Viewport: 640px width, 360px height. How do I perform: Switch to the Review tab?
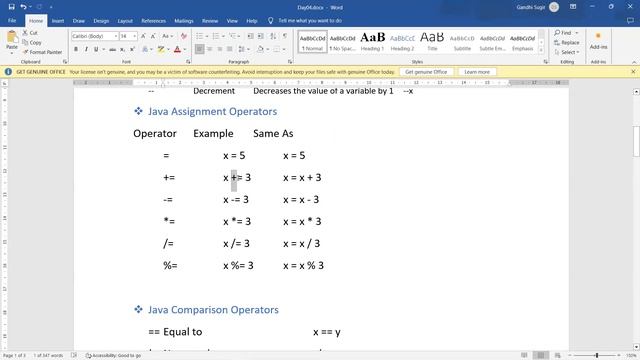pos(210,21)
